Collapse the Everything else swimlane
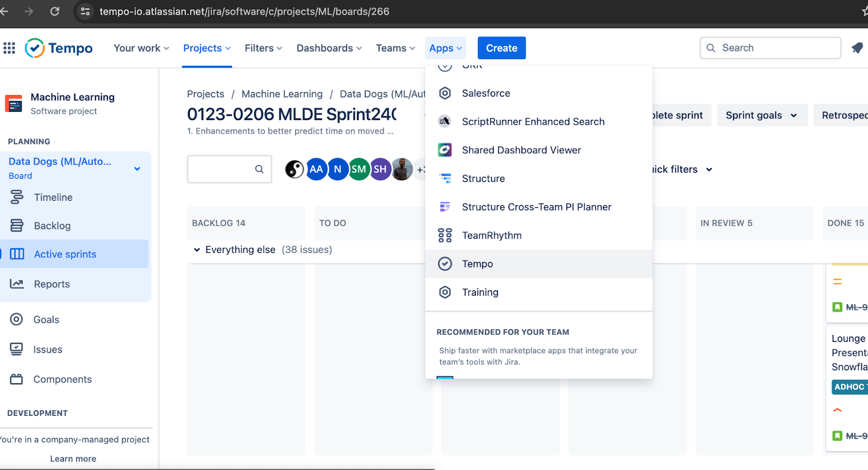Image resolution: width=868 pixels, height=470 pixels. [197, 250]
